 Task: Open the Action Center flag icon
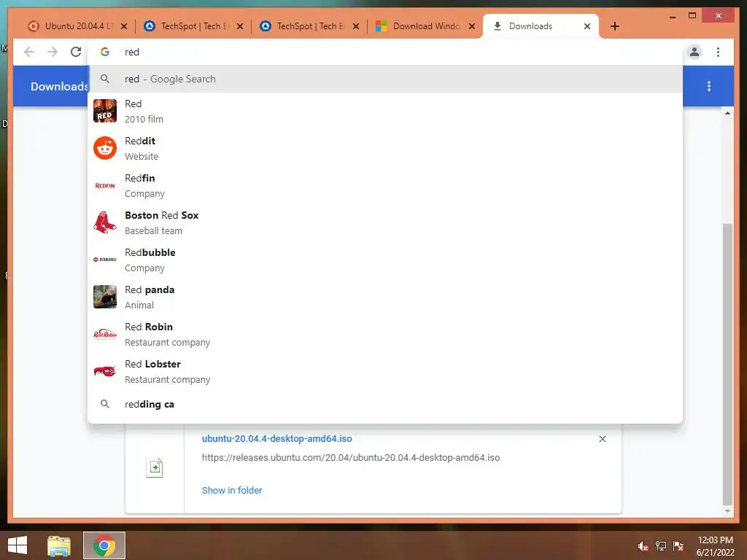tap(678, 545)
